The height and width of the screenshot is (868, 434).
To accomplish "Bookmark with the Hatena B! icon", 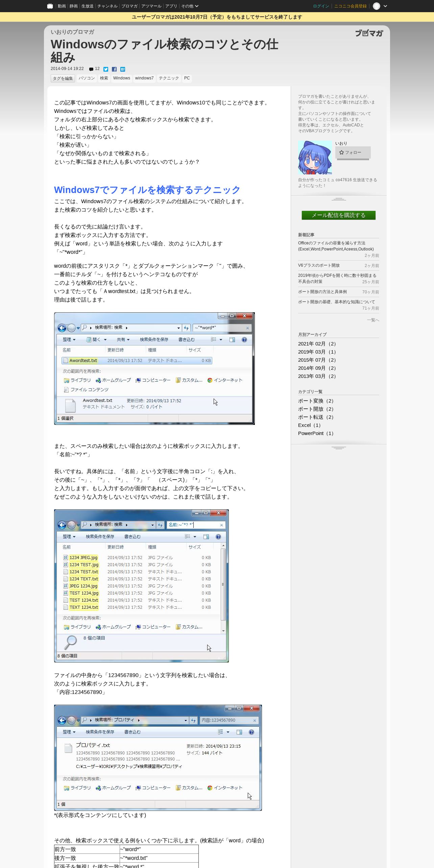I will click(x=123, y=69).
